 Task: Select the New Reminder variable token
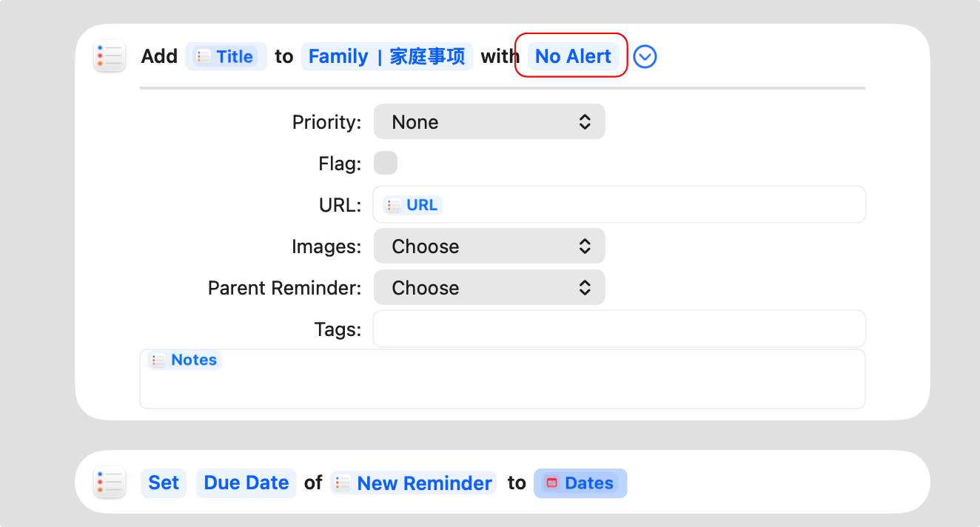[x=414, y=483]
